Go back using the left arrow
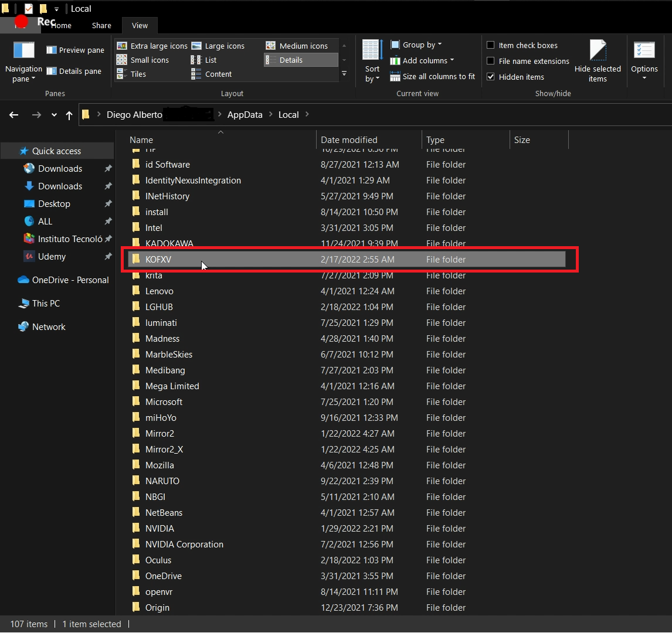 point(14,115)
